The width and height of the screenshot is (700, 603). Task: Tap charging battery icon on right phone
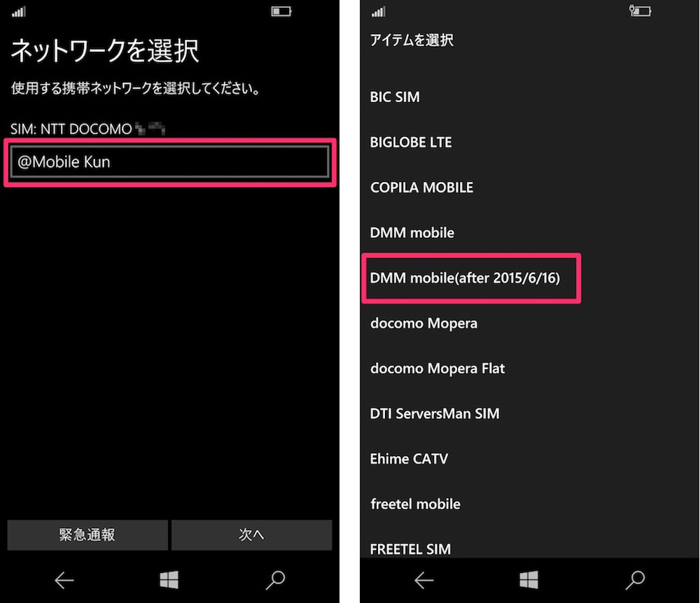[640, 10]
